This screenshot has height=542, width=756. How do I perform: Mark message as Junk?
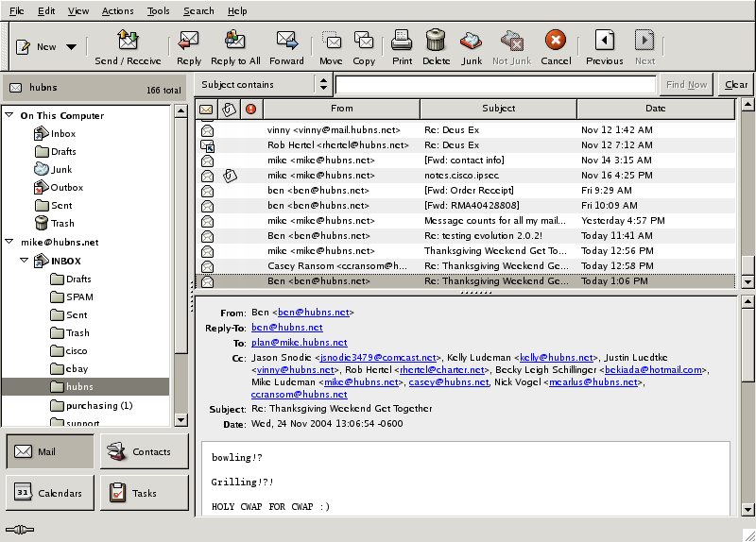click(471, 41)
